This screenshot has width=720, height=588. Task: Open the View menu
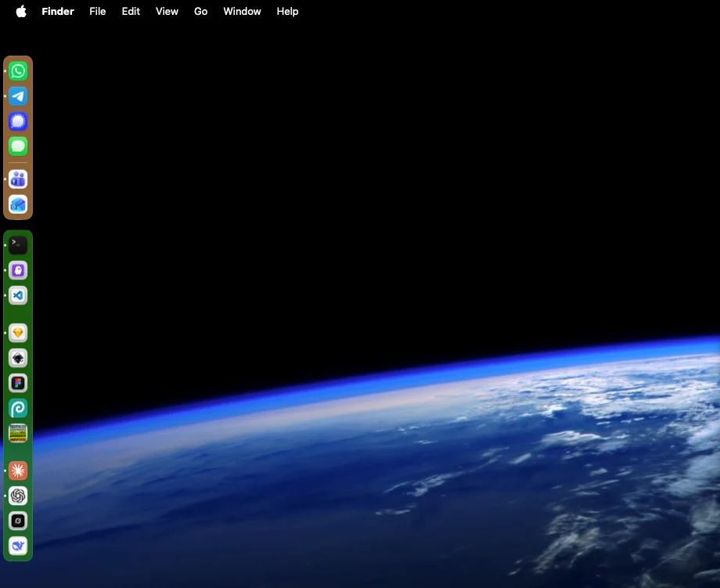pyautogui.click(x=167, y=12)
